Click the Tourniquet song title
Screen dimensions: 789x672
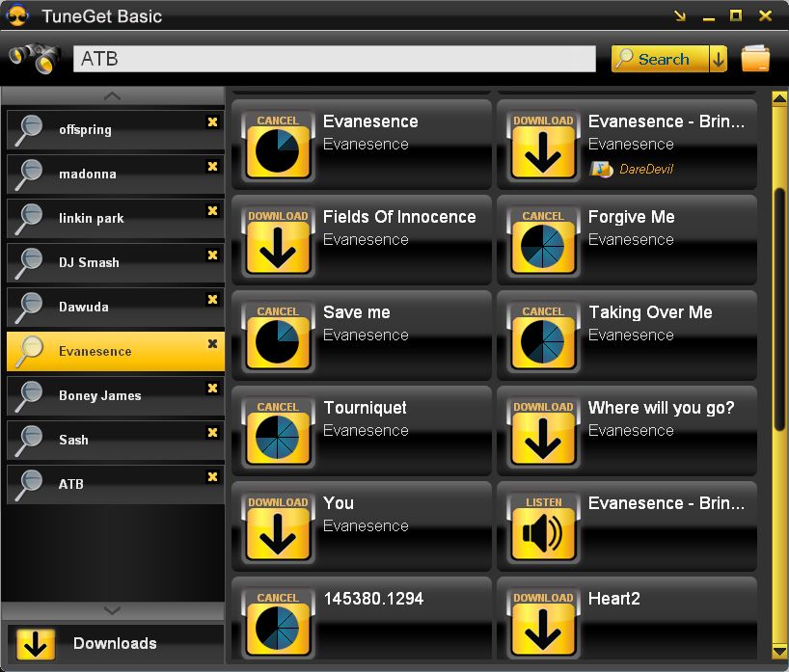point(365,408)
